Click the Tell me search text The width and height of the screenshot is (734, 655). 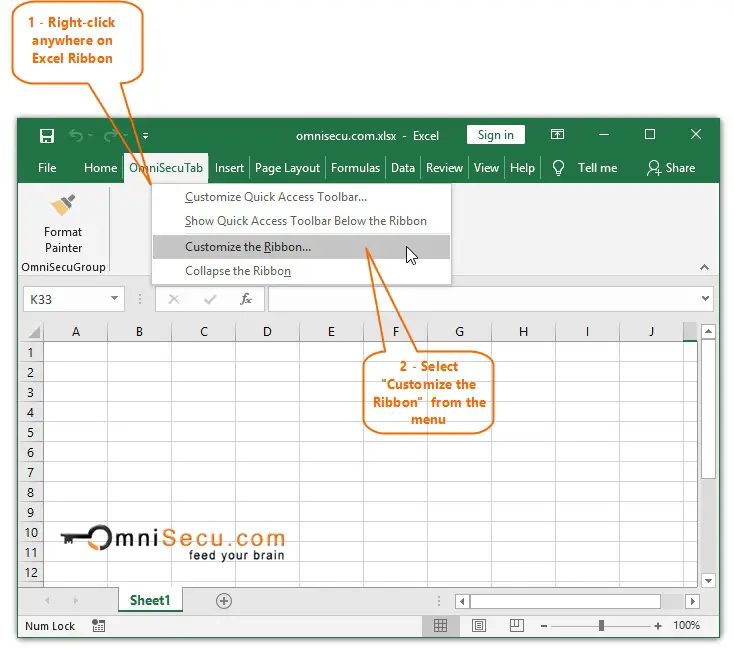pyautogui.click(x=597, y=168)
